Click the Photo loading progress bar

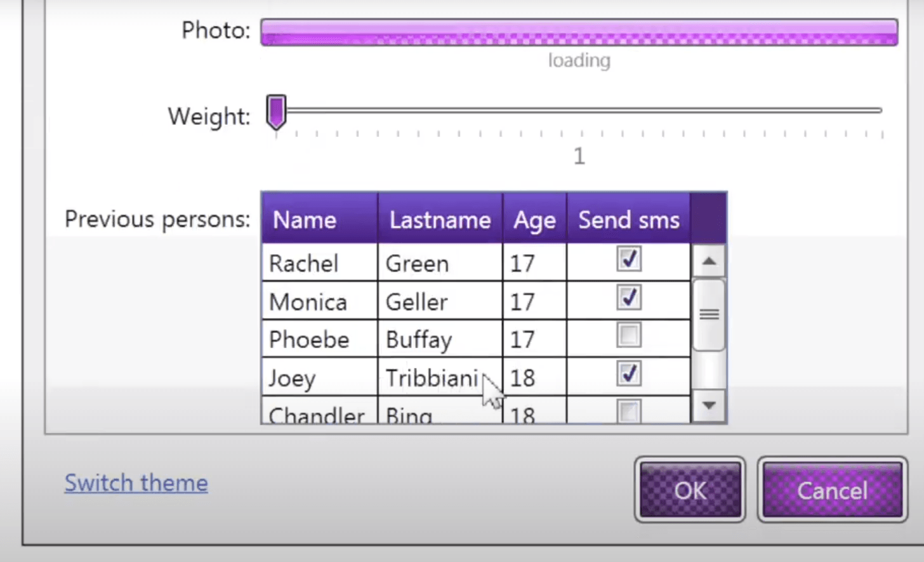click(x=579, y=32)
